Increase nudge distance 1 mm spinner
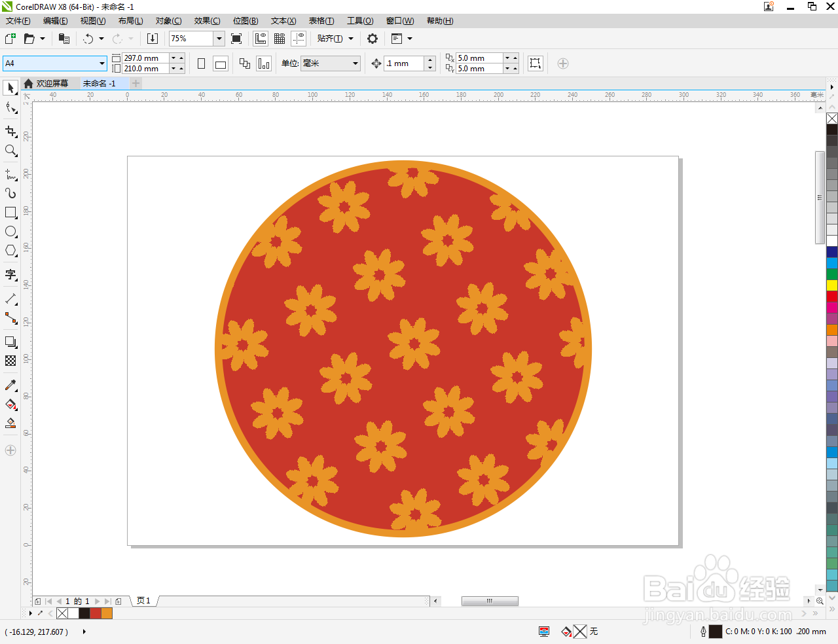838x644 pixels. (x=430, y=60)
